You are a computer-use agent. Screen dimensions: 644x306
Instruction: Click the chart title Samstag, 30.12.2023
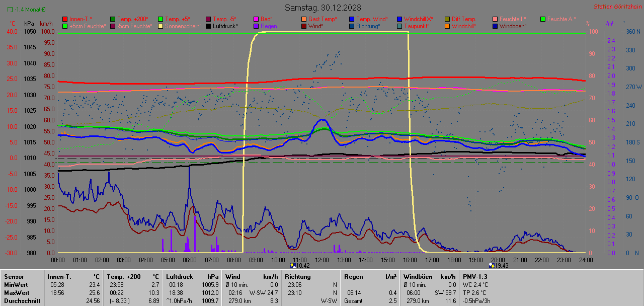pyautogui.click(x=323, y=8)
